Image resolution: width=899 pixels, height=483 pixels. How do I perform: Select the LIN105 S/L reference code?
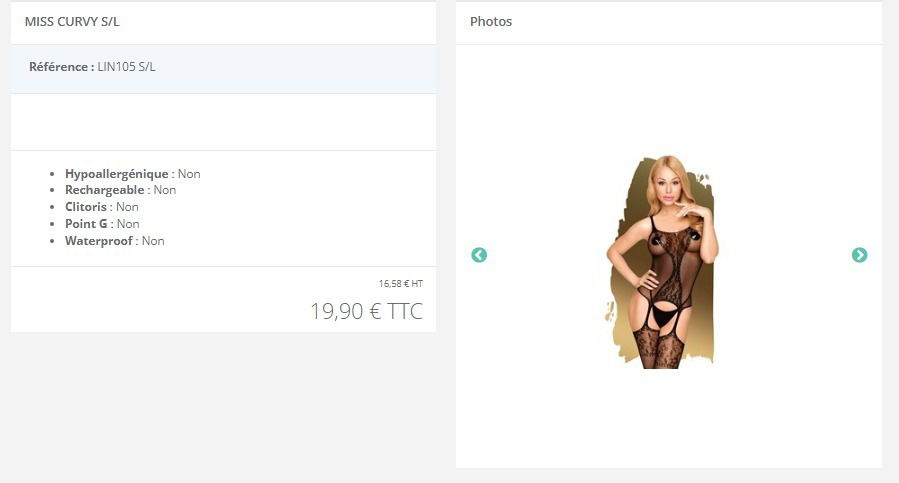(x=126, y=67)
